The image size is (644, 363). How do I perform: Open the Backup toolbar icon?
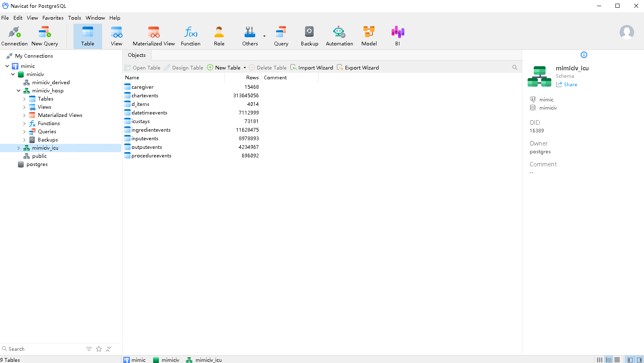309,36
